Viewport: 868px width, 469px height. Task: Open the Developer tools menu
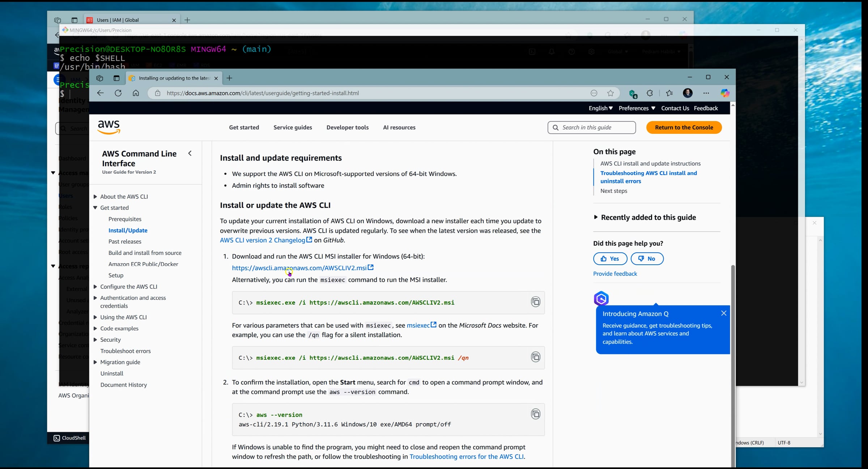pyautogui.click(x=348, y=127)
